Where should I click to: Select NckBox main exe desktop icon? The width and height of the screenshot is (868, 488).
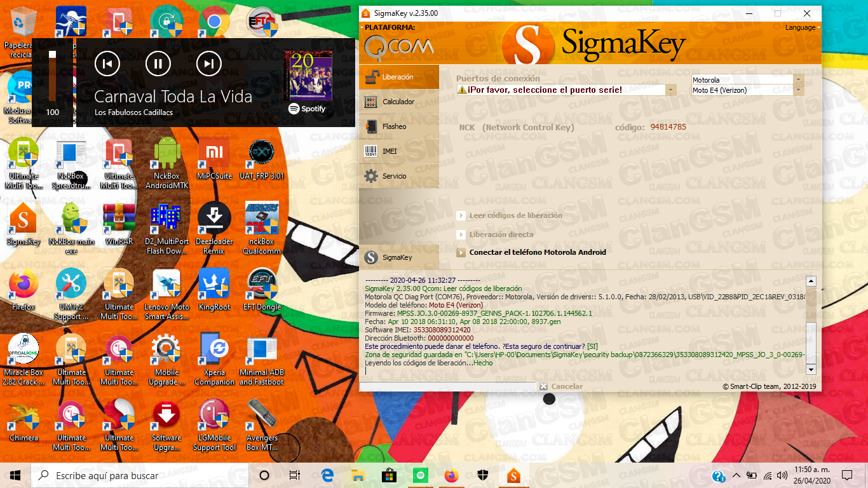click(71, 229)
